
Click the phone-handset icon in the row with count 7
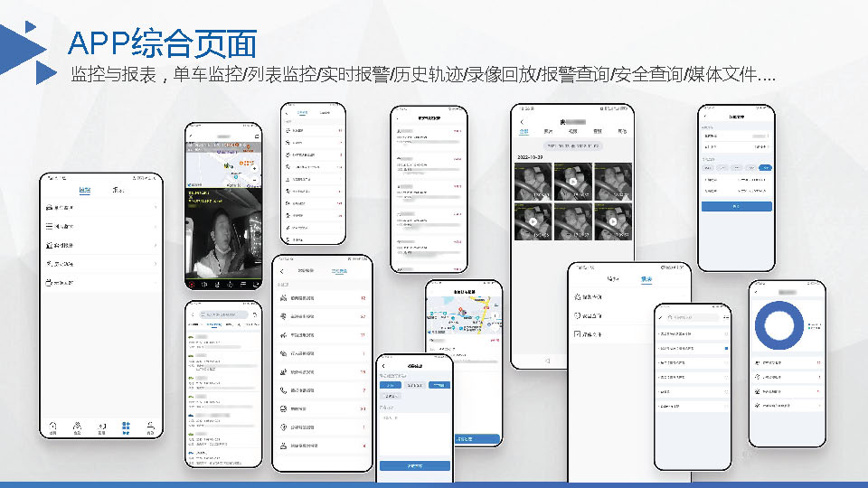point(283,390)
